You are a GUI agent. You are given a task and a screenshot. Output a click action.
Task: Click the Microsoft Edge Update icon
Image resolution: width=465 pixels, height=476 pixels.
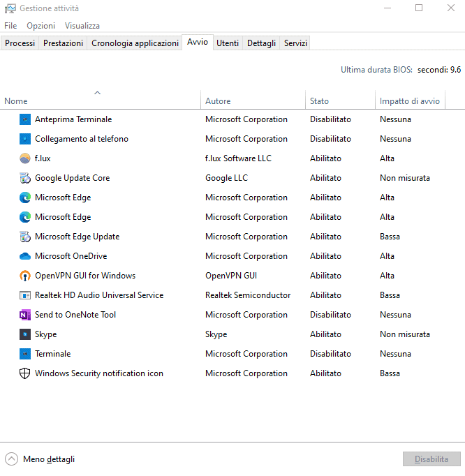(25, 237)
